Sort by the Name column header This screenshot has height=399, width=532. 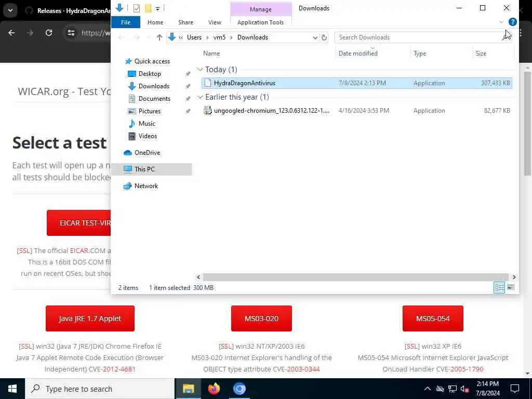tap(211, 54)
